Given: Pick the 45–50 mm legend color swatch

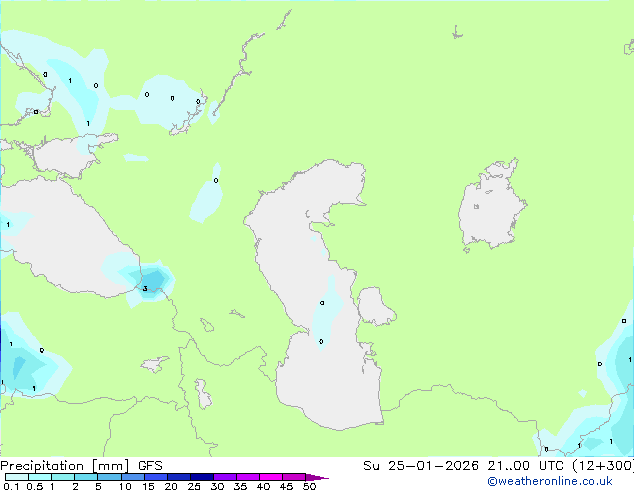Looking at the screenshot, I should [x=294, y=477].
